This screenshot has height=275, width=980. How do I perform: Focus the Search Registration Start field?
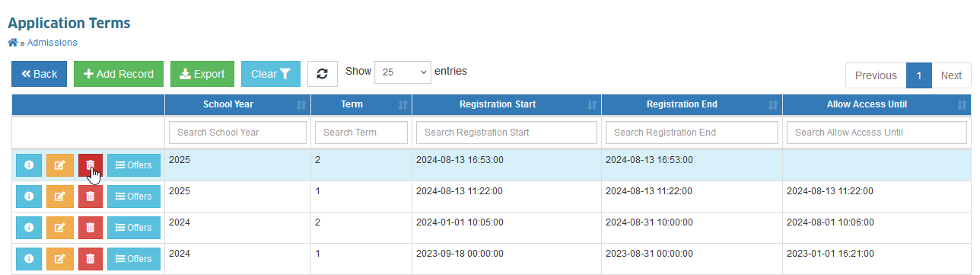pyautogui.click(x=507, y=133)
